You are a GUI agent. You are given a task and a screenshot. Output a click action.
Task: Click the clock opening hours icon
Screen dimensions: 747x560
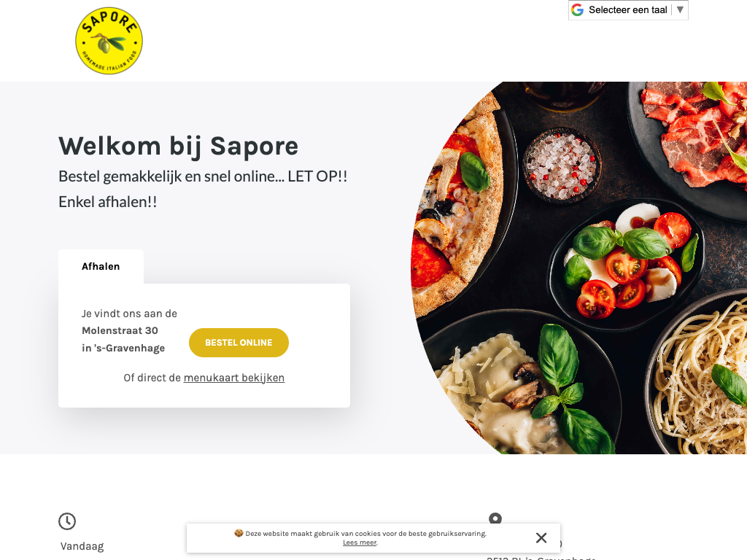[x=67, y=521]
